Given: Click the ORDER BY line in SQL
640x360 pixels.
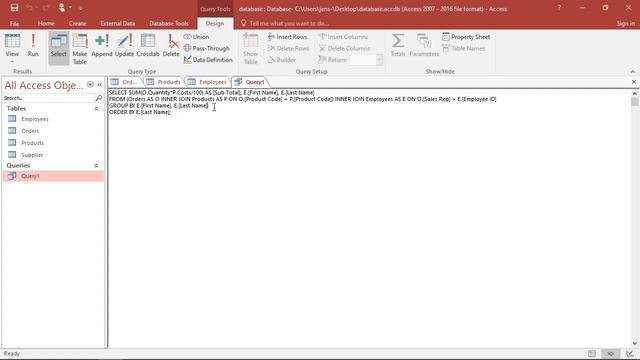Looking at the screenshot, I should (x=140, y=112).
